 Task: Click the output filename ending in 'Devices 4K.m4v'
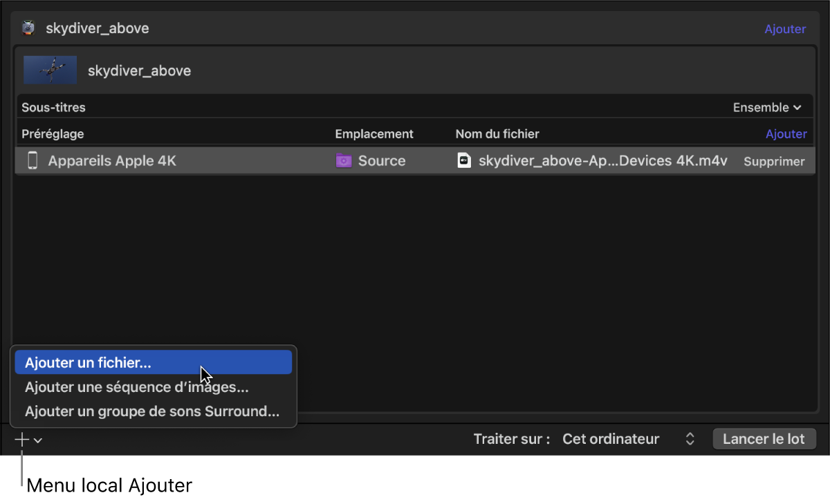tap(602, 161)
